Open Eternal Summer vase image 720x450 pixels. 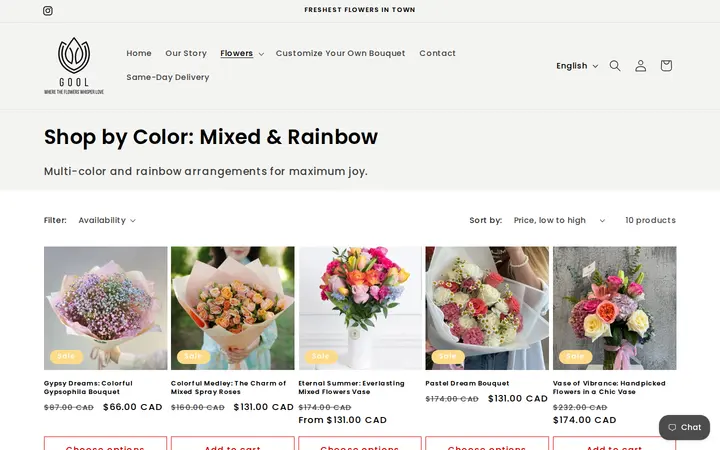(x=360, y=308)
